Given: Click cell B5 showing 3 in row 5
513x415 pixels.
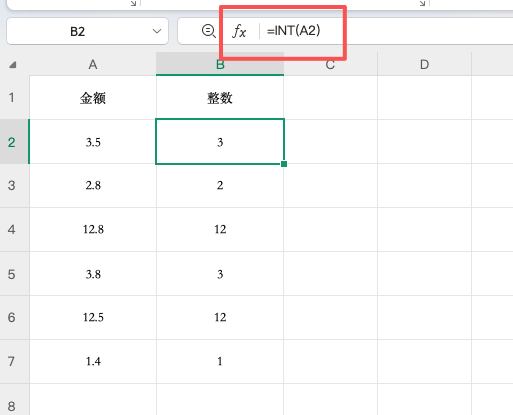Looking at the screenshot, I should pos(220,274).
